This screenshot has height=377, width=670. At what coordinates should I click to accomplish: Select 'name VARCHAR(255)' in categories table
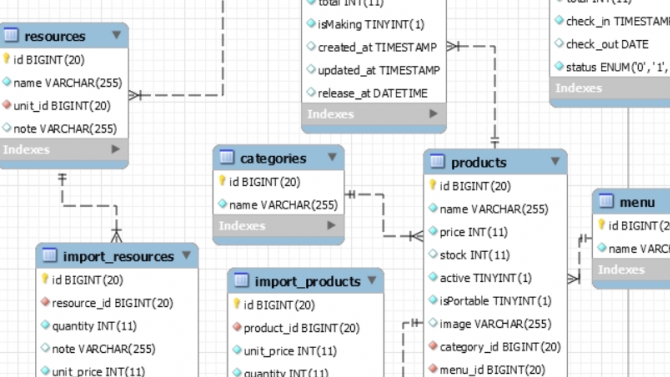pos(283,205)
